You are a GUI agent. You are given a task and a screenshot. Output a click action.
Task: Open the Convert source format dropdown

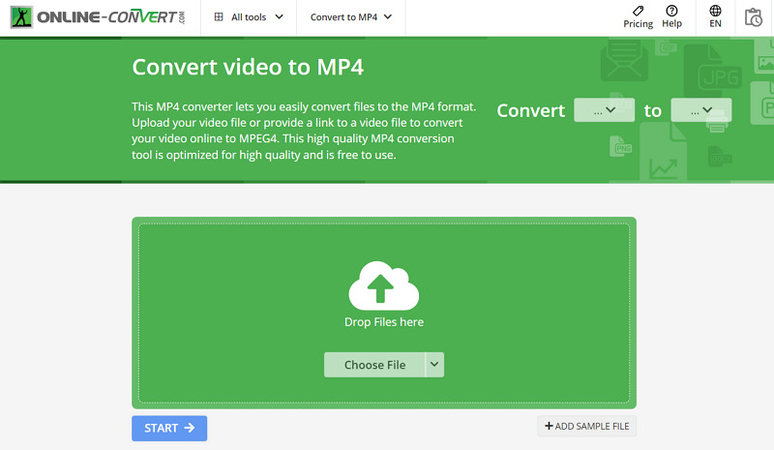pyautogui.click(x=604, y=110)
